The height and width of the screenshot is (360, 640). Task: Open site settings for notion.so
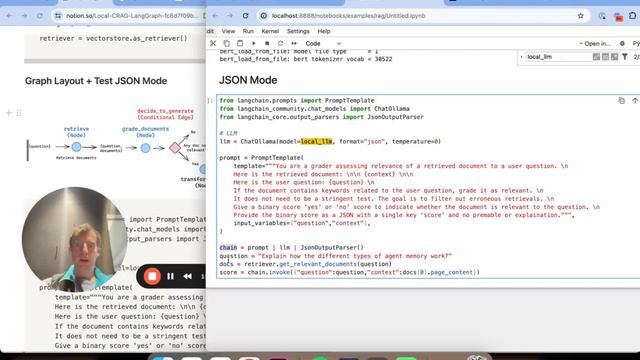point(58,16)
